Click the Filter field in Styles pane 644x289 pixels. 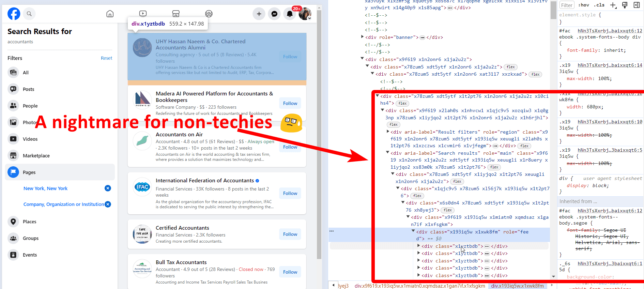[567, 5]
